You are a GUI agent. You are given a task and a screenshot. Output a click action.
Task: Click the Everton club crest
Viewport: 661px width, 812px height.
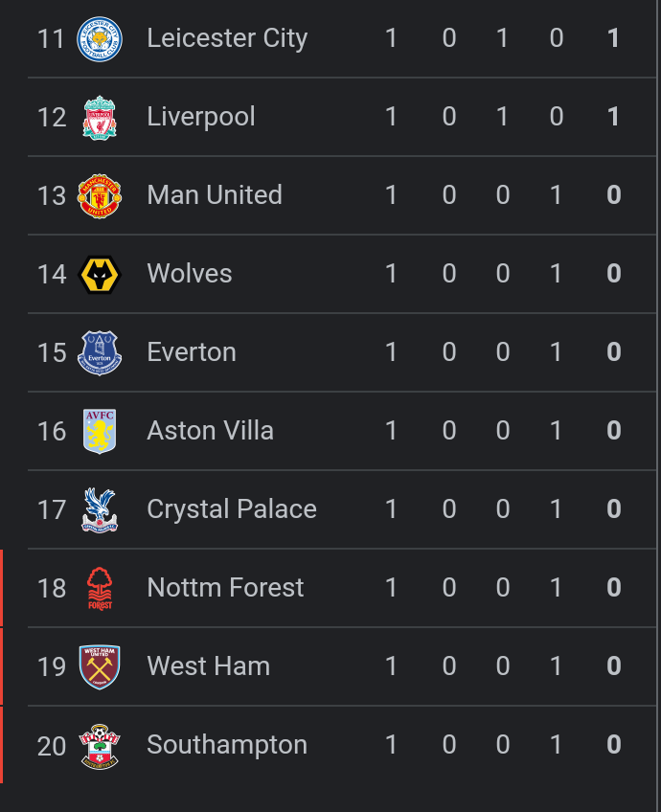(100, 353)
